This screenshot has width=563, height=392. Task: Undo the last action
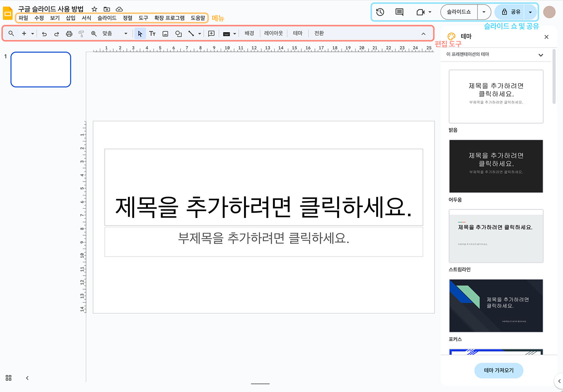pyautogui.click(x=44, y=33)
